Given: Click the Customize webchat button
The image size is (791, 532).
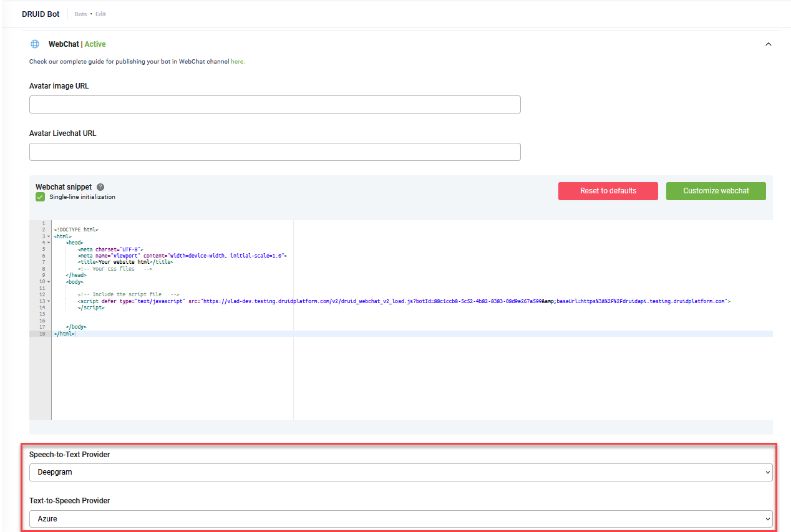Looking at the screenshot, I should [716, 191].
